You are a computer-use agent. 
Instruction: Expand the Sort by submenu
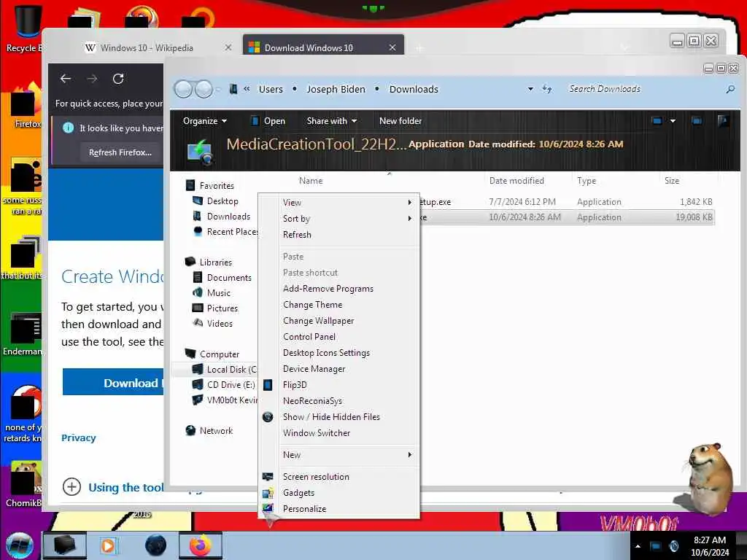(348, 219)
